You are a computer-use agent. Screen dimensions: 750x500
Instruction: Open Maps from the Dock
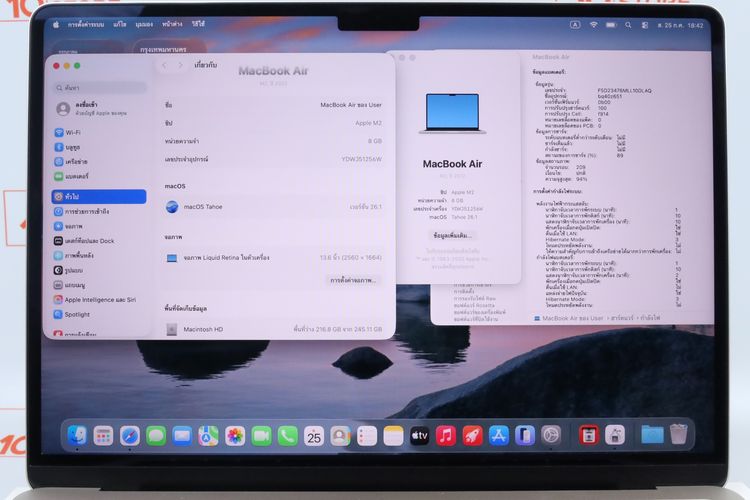pyautogui.click(x=209, y=436)
